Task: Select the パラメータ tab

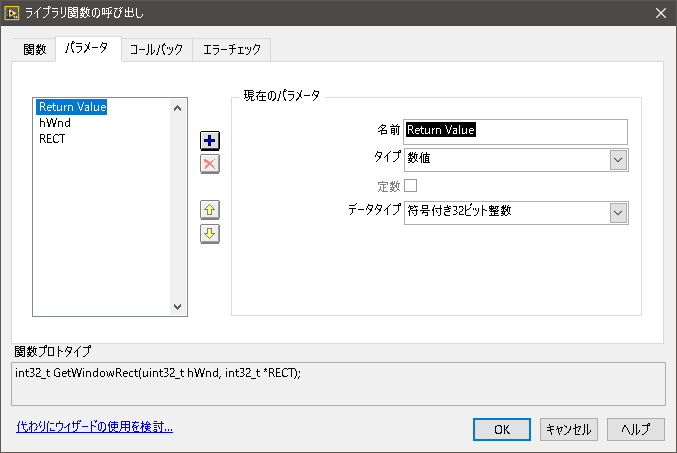Action: (x=88, y=48)
